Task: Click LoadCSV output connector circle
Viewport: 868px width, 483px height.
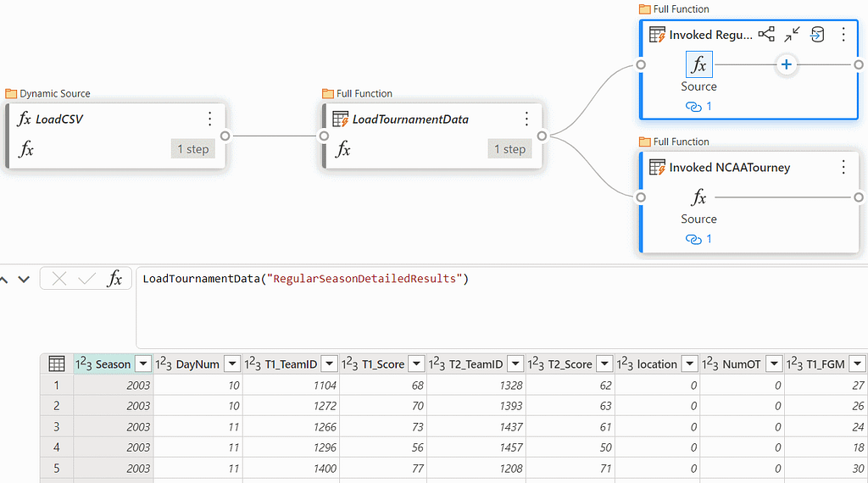Action: [225, 136]
